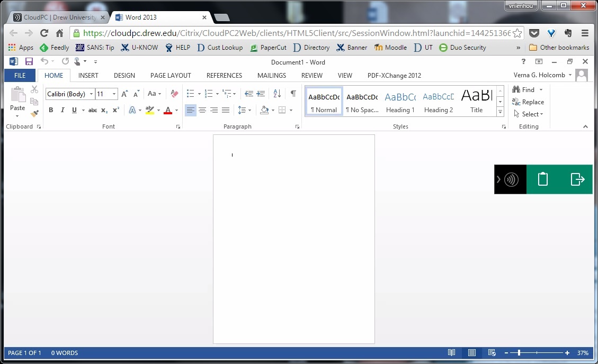Click the Format Painter brush icon
The image size is (598, 364).
click(x=34, y=113)
